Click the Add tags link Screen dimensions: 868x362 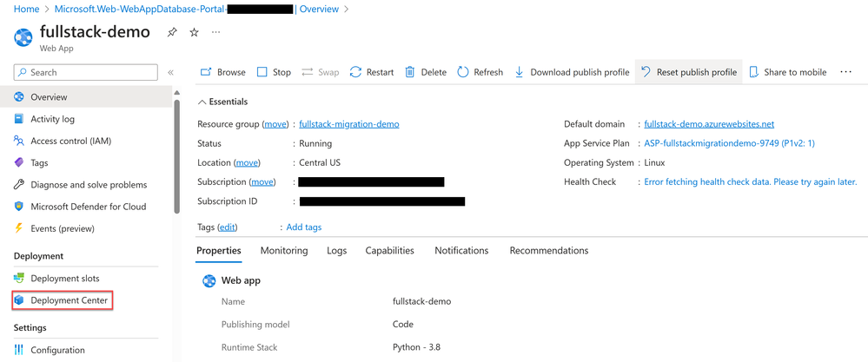point(304,227)
